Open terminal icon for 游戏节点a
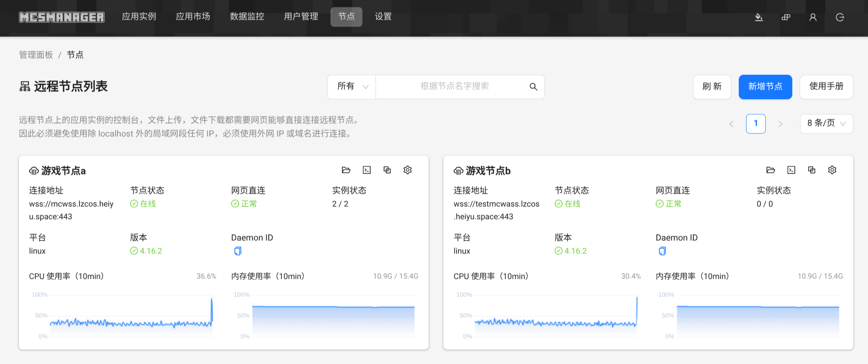868x364 pixels. pos(367,170)
